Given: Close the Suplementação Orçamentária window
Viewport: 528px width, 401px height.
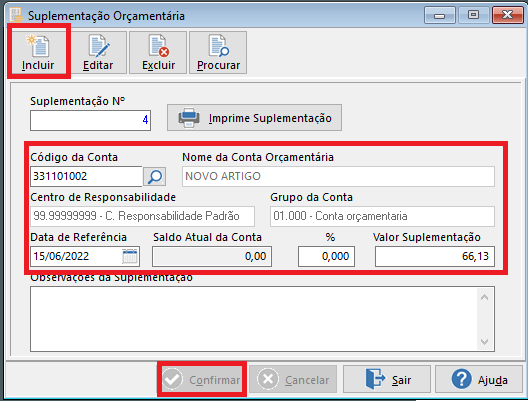Looking at the screenshot, I should click(x=507, y=15).
